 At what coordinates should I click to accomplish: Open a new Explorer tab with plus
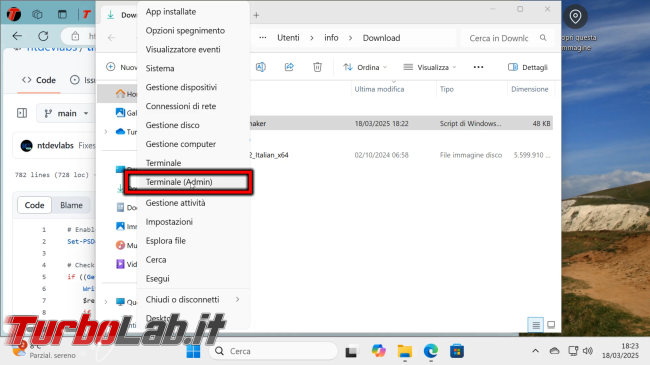coord(256,15)
